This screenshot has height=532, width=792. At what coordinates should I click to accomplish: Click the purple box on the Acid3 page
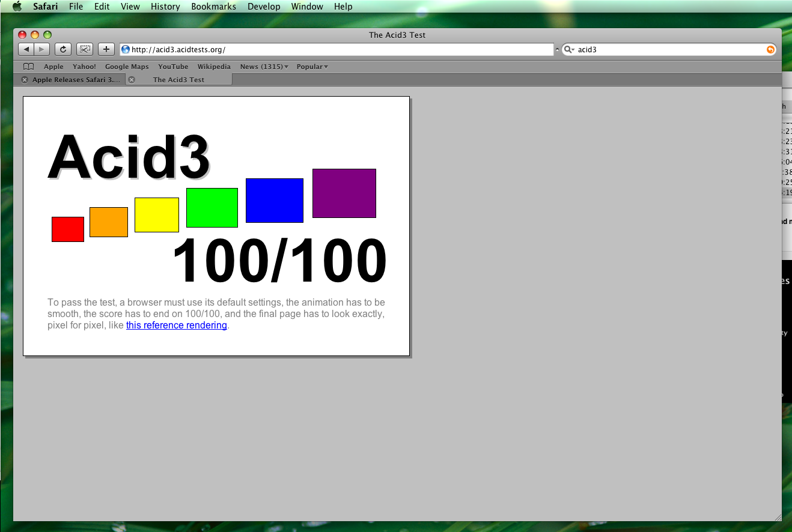(x=344, y=193)
